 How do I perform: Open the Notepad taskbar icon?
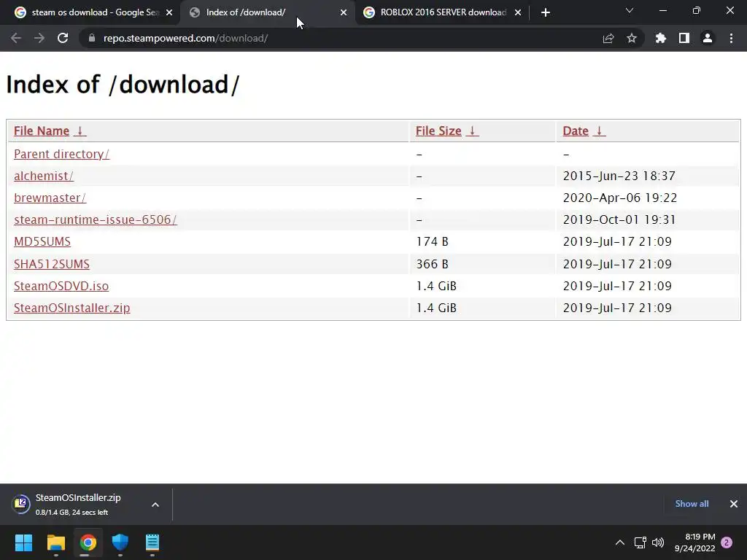[152, 542]
